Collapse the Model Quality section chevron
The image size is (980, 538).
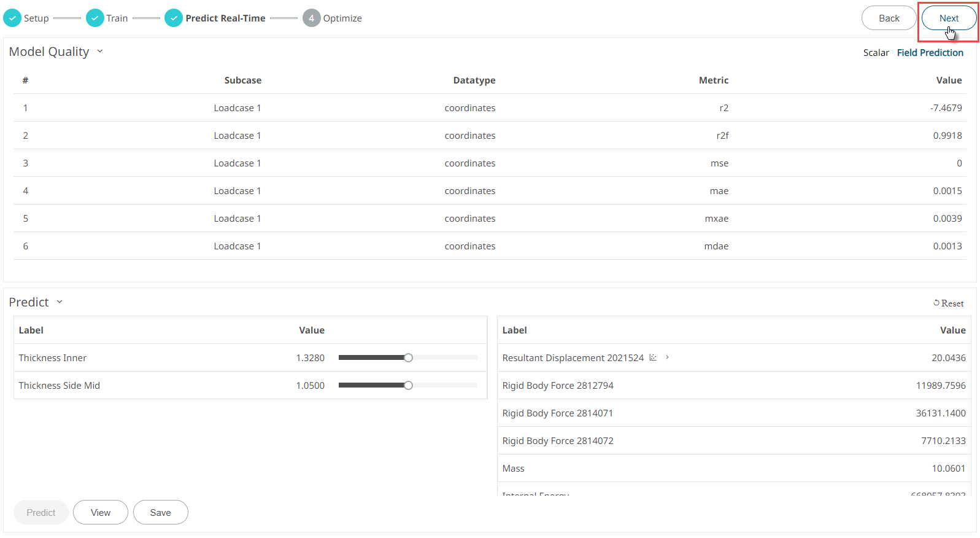point(100,52)
